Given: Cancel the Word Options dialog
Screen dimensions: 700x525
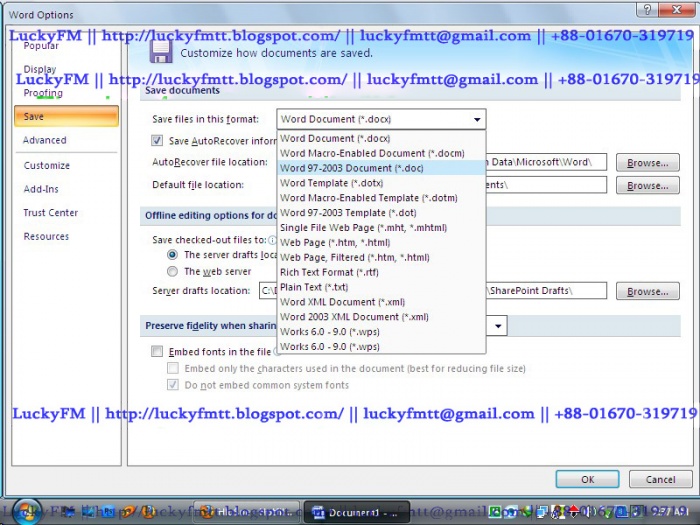Looking at the screenshot, I should tap(660, 479).
